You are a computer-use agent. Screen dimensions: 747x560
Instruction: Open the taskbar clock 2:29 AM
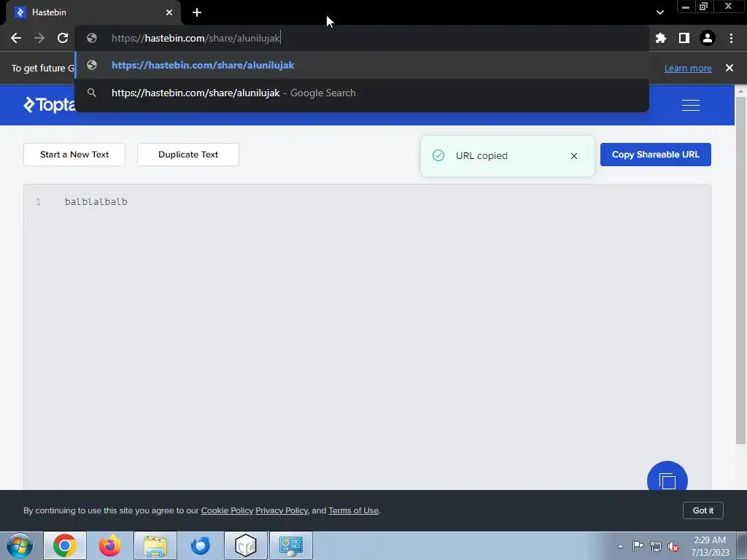[710, 545]
